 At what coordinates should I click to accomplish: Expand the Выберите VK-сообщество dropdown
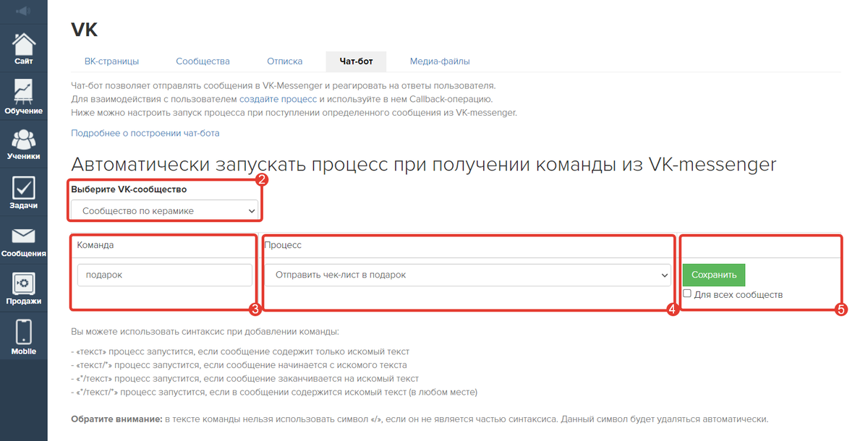tap(165, 210)
